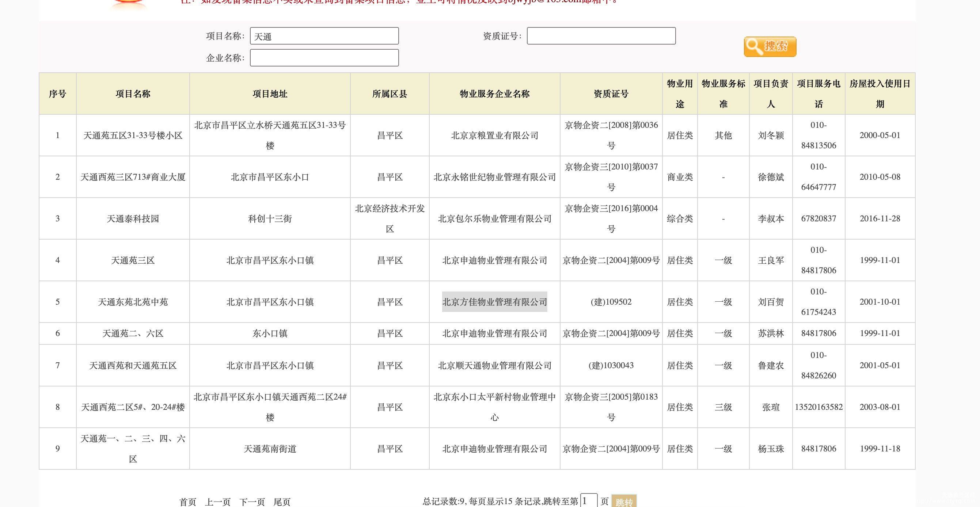Click the empty 企业名称 input field
The width and height of the screenshot is (980, 507).
324,58
